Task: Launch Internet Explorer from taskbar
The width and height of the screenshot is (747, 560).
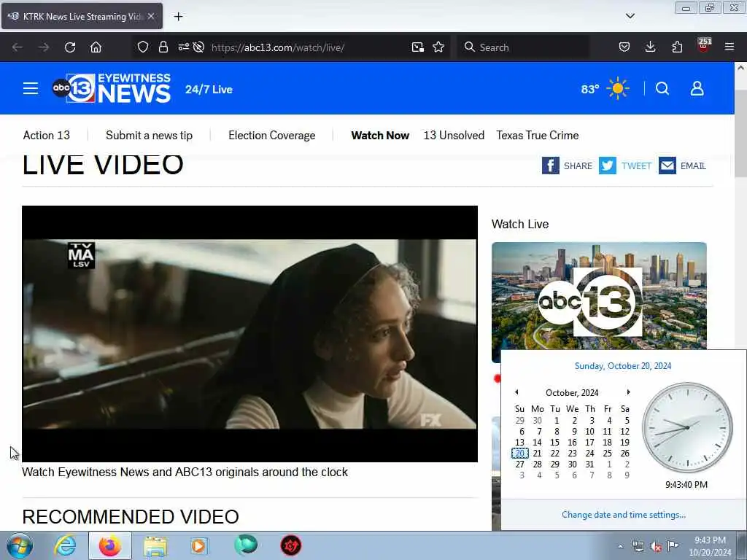Action: pyautogui.click(x=65, y=545)
